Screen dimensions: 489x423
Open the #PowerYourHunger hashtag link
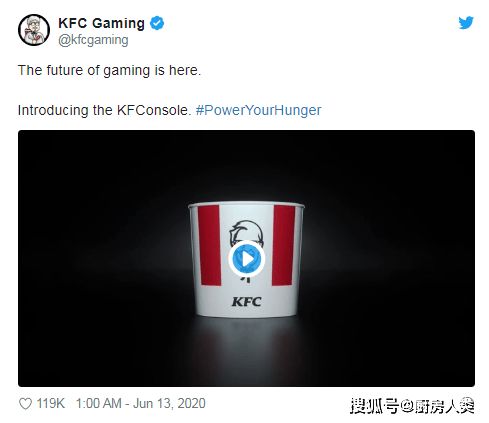click(x=258, y=110)
